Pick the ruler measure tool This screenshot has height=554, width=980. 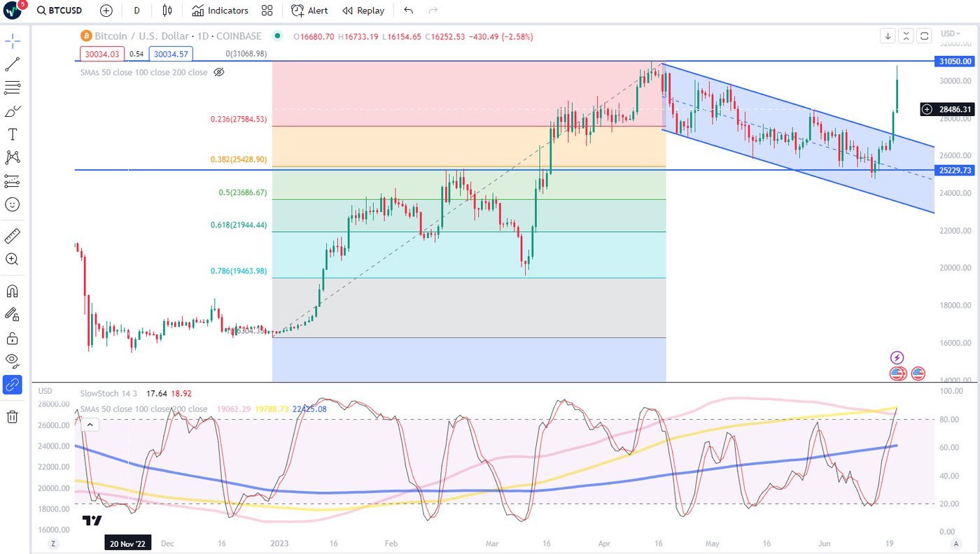pos(13,236)
